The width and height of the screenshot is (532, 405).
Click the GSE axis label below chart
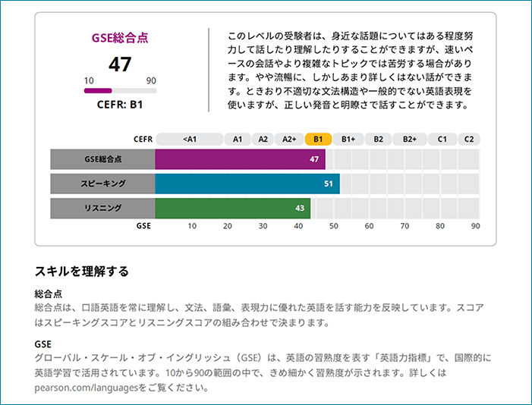point(143,225)
